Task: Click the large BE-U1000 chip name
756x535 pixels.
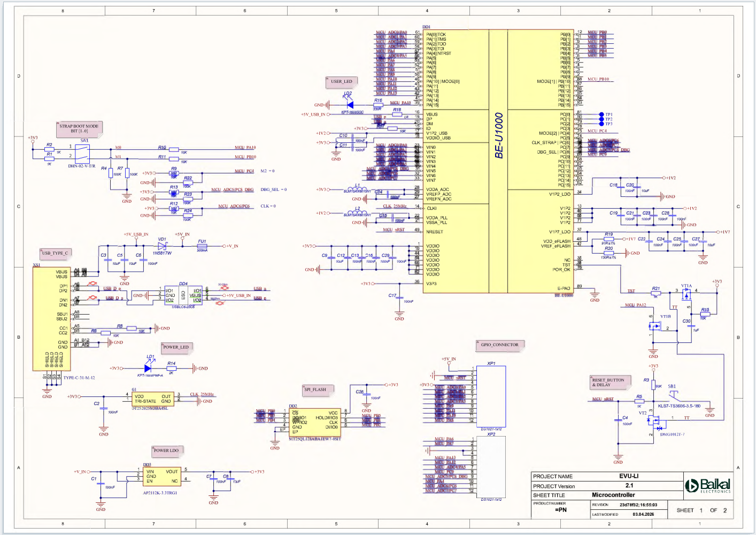Action: (499, 135)
